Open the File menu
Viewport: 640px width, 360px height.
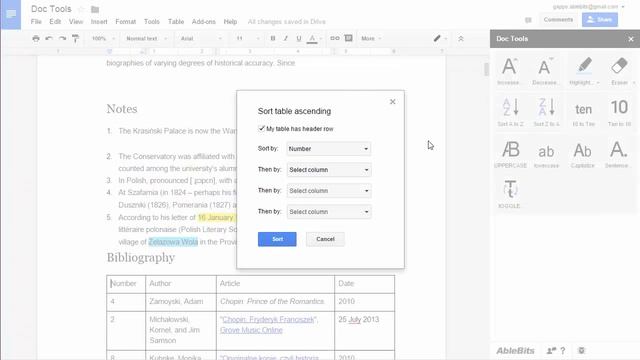coord(36,22)
